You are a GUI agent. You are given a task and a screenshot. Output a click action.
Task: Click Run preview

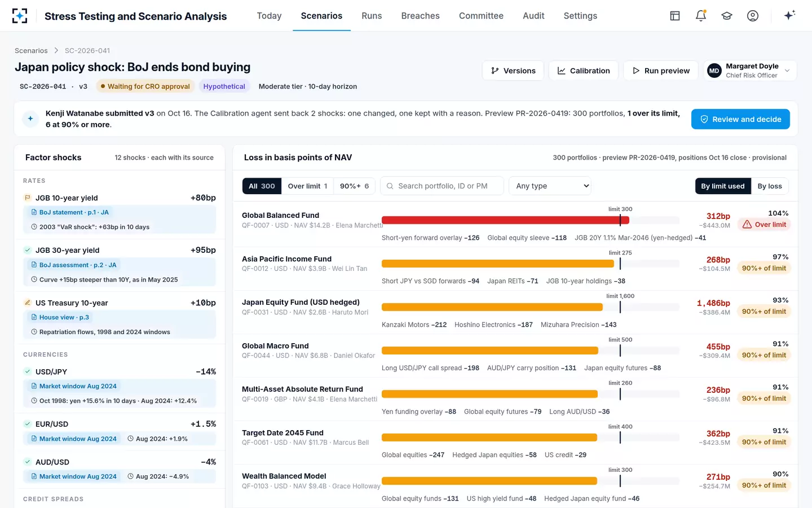661,71
